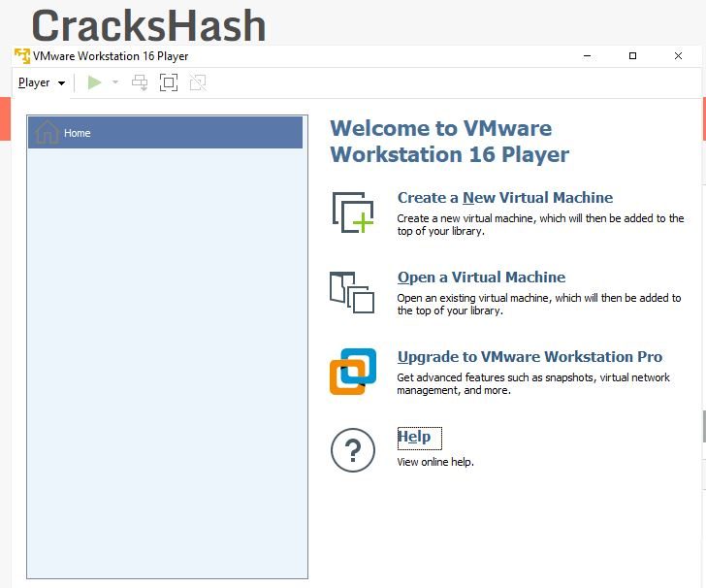Click the Send Ctrl+Alt+Del toolbar icon

coord(140,83)
